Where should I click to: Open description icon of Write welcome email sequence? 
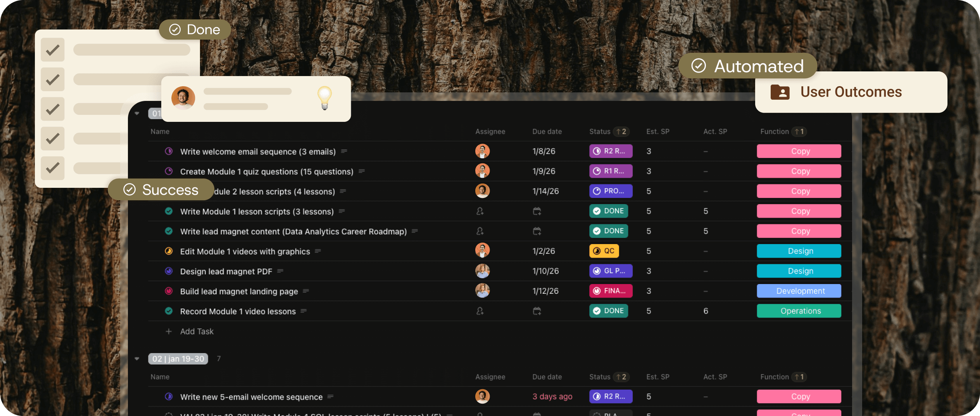pyautogui.click(x=344, y=151)
